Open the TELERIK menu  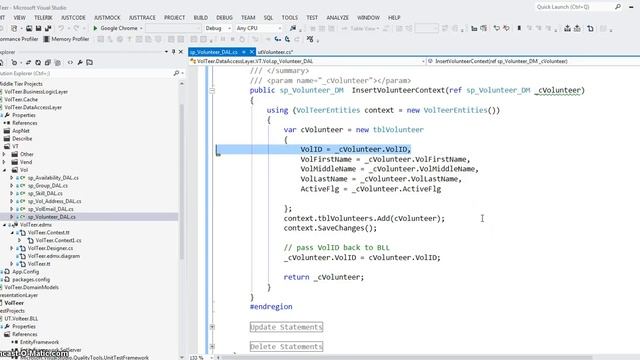click(43, 18)
